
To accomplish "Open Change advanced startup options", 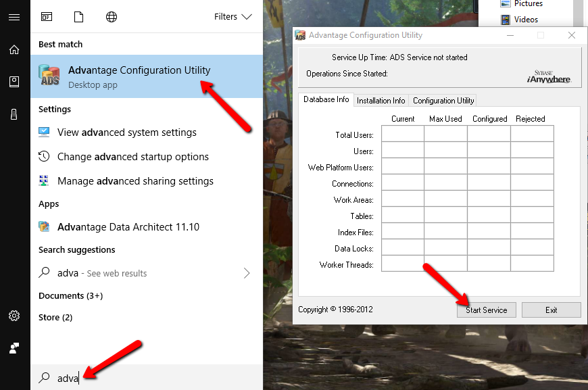I will [147, 157].
